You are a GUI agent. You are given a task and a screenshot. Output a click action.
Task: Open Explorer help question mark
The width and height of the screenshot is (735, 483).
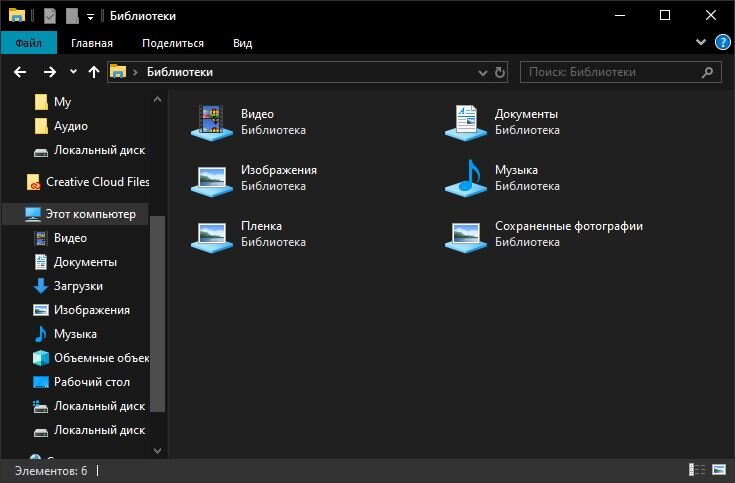722,43
